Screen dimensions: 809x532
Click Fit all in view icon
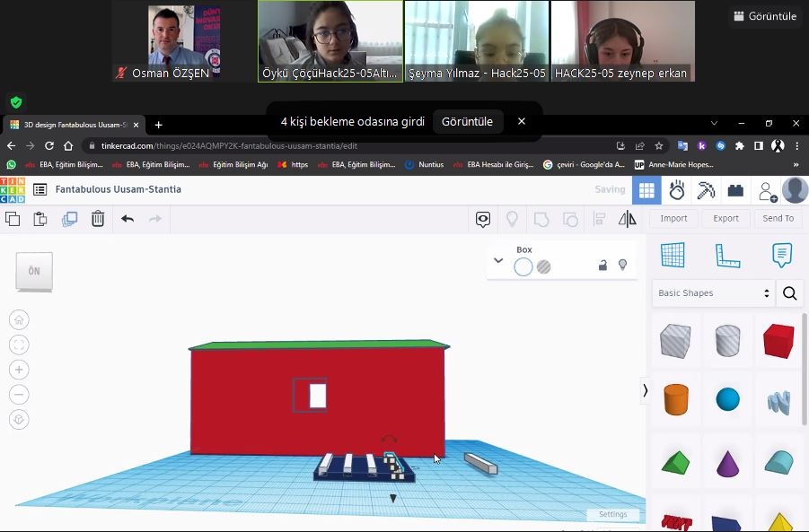coord(20,344)
